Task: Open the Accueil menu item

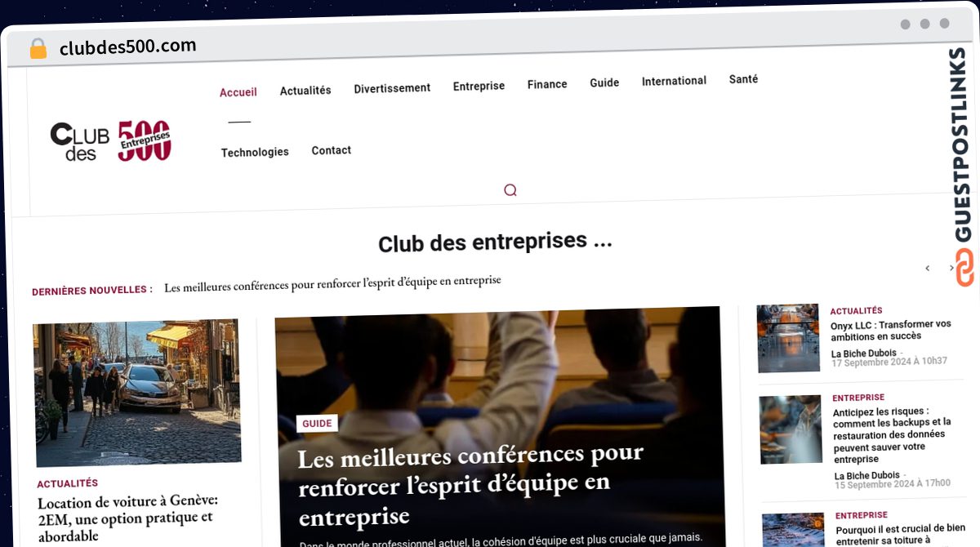Action: tap(238, 92)
